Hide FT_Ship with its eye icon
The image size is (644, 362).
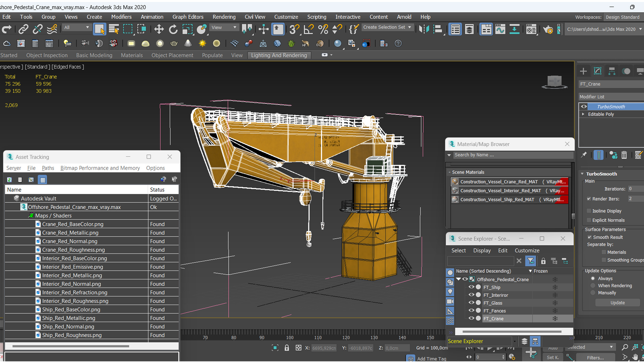click(471, 287)
